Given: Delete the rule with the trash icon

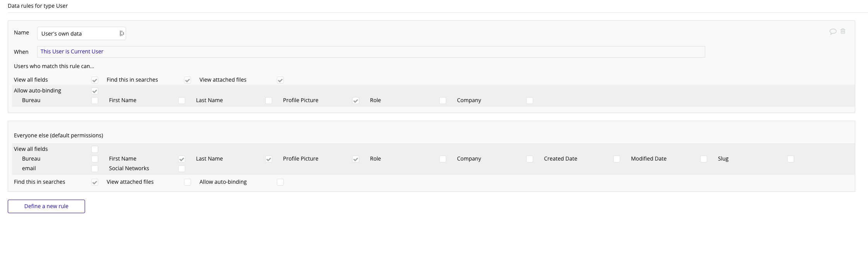Looking at the screenshot, I should pos(843,31).
